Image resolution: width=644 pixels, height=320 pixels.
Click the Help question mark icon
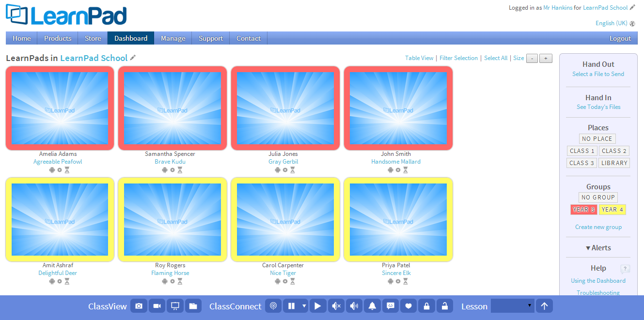click(x=625, y=269)
